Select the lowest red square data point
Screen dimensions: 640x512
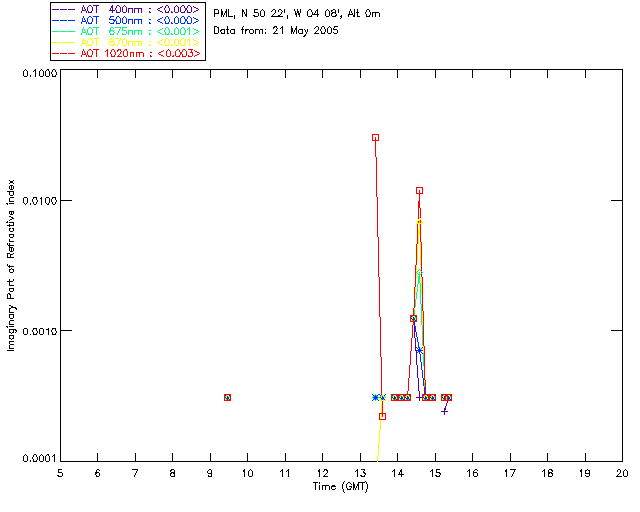click(x=382, y=416)
